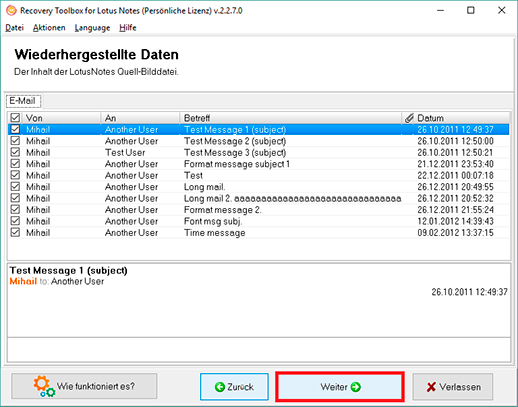Click the paperclip attachment column header icon

point(409,118)
